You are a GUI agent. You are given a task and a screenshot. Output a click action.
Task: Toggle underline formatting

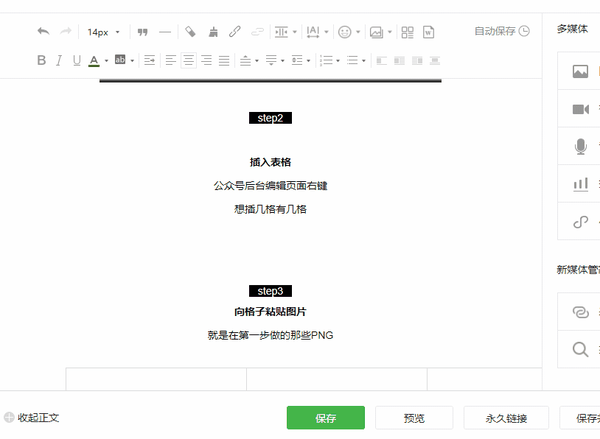pyautogui.click(x=77, y=60)
